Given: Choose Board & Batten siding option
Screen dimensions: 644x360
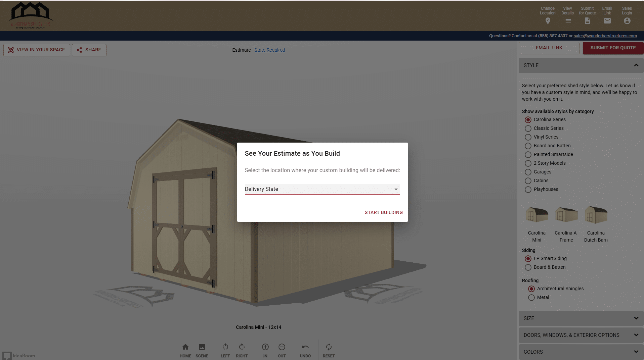Looking at the screenshot, I should 528,267.
